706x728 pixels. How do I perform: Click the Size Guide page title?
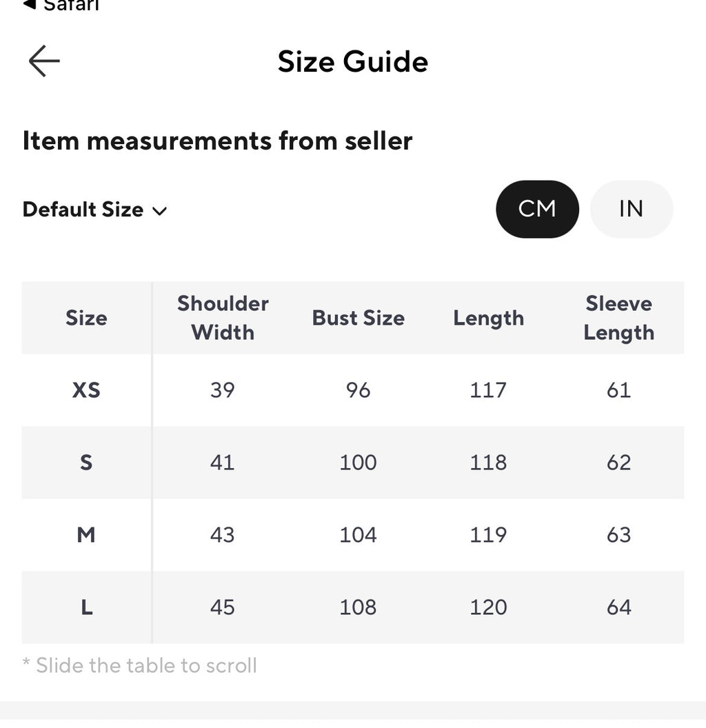[353, 61]
